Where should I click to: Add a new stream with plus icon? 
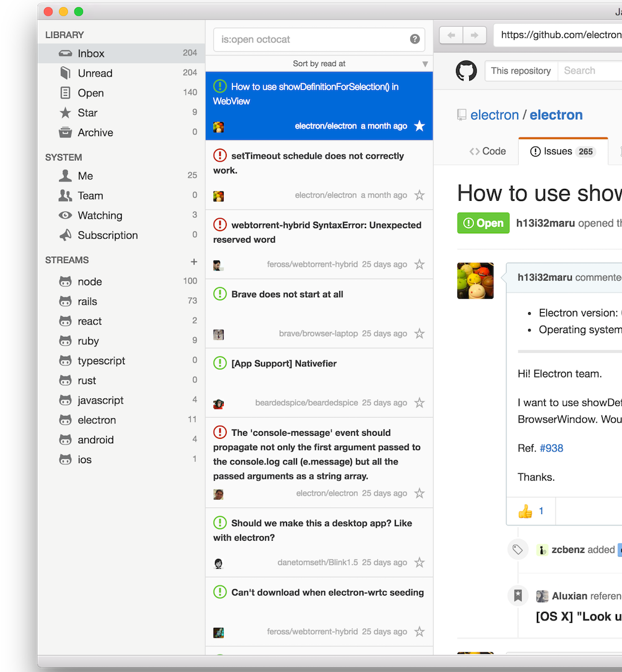click(194, 262)
